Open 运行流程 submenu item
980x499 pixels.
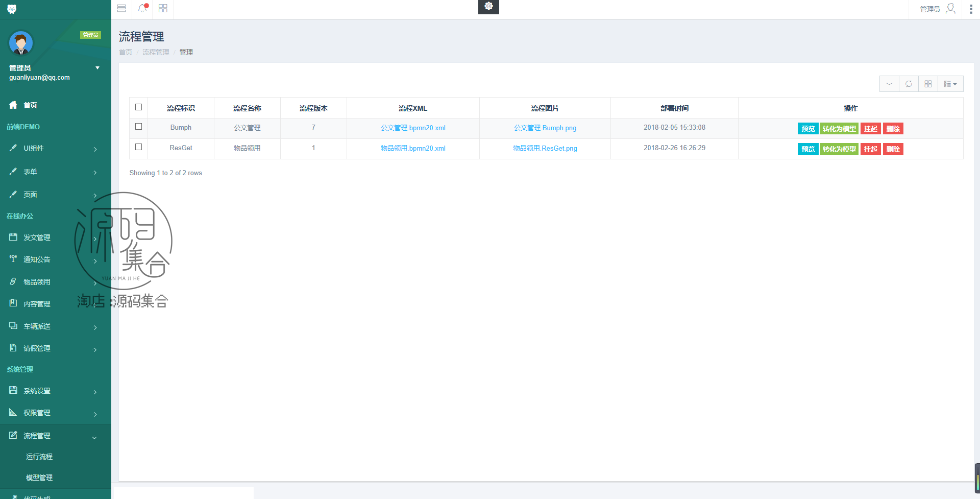point(39,457)
